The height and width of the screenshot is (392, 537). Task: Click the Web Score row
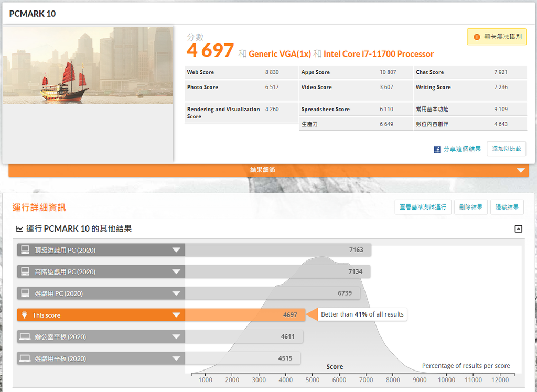click(x=241, y=72)
